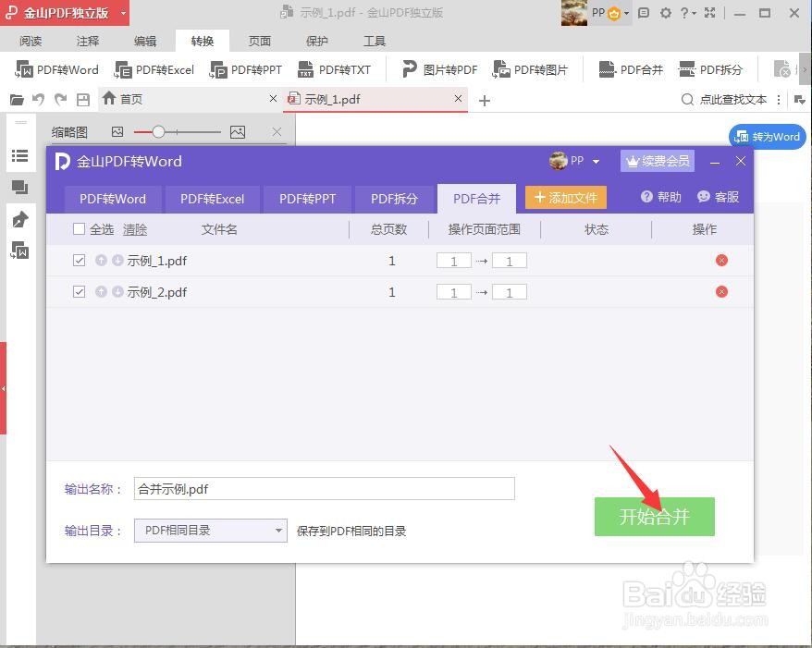Click the small thumbnail size icon
Viewport: 812px width, 648px height.
click(117, 132)
